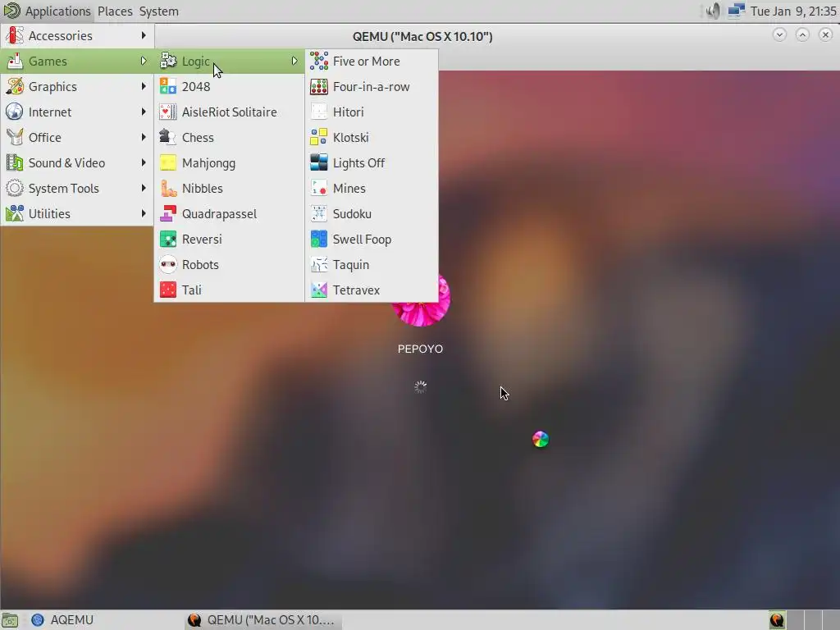The image size is (840, 630).
Task: Expand the Graphics submenu arrow
Action: pos(144,86)
